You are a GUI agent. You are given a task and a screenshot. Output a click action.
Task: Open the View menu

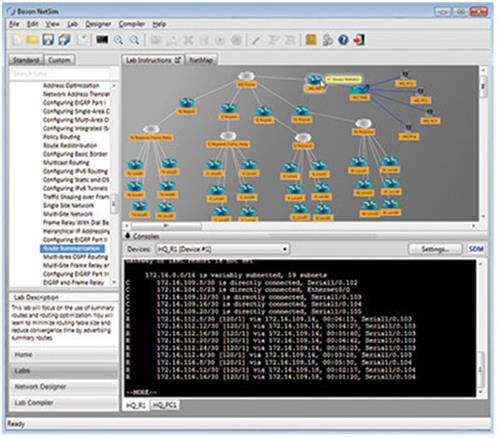coord(52,24)
